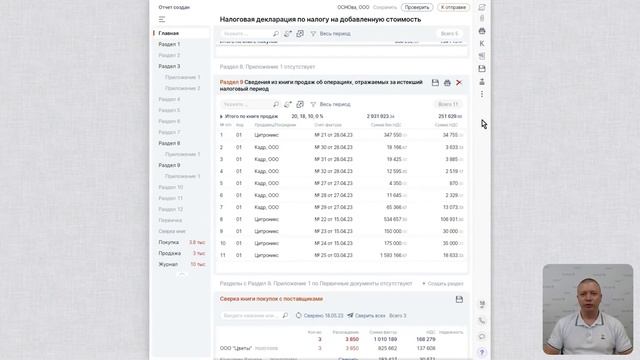This screenshot has height=360, width=640.
Task: Delete Раздел 9 with the red X
Action: 459,83
